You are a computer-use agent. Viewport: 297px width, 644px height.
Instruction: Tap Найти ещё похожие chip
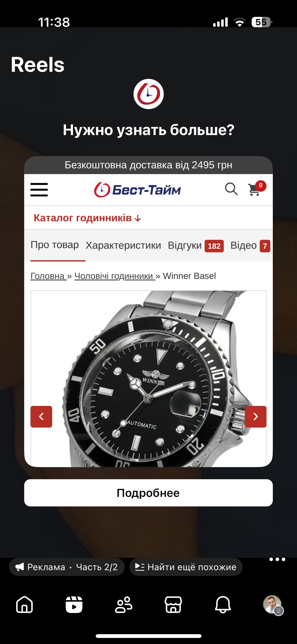(x=186, y=567)
